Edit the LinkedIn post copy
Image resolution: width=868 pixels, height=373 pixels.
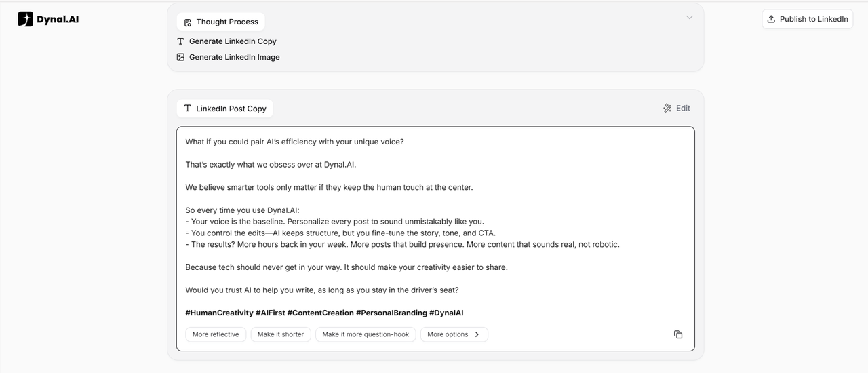pos(677,108)
